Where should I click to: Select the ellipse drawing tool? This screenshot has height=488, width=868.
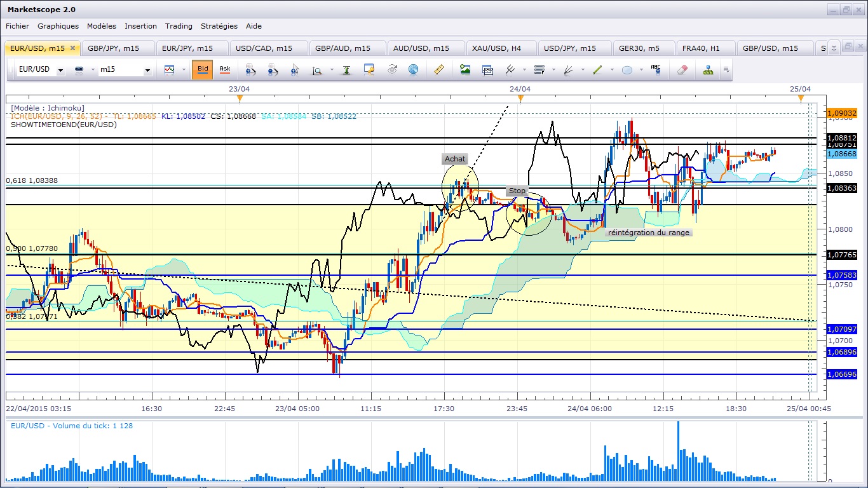[627, 70]
